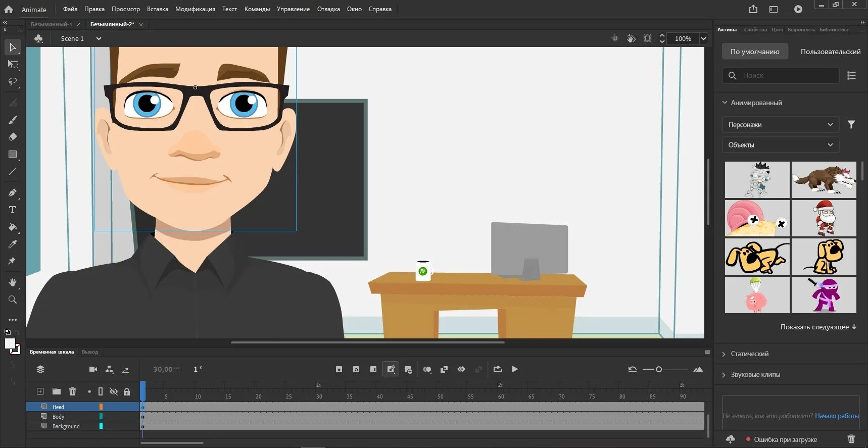Toggle Show All Layers as Outlines icon
The image size is (868, 448).
pos(101,391)
